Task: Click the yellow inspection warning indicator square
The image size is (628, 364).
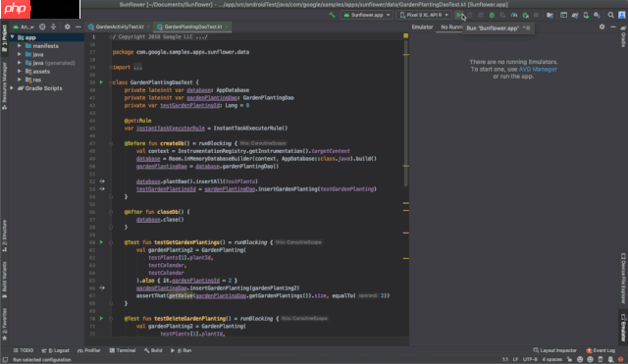Action: click(405, 36)
